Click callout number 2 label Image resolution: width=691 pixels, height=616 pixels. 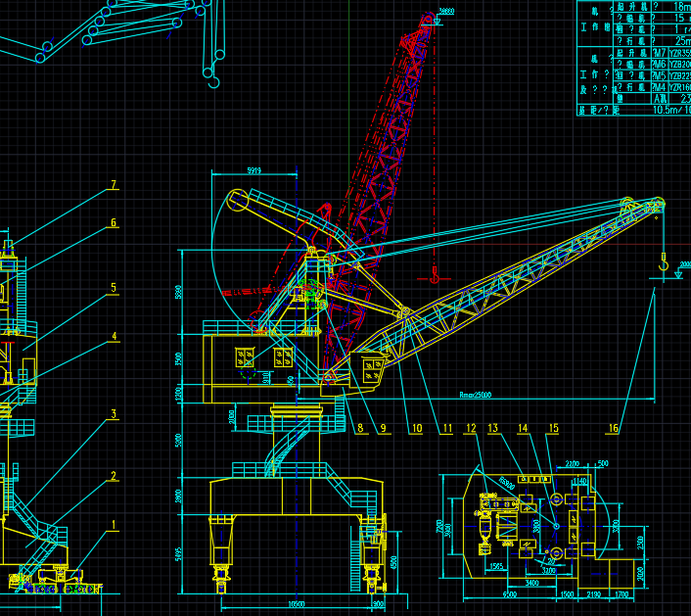click(x=114, y=476)
